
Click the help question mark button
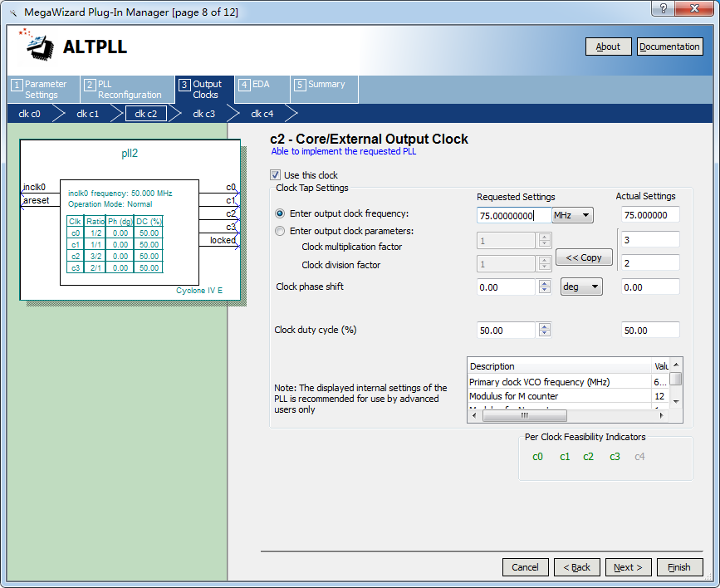664,9
